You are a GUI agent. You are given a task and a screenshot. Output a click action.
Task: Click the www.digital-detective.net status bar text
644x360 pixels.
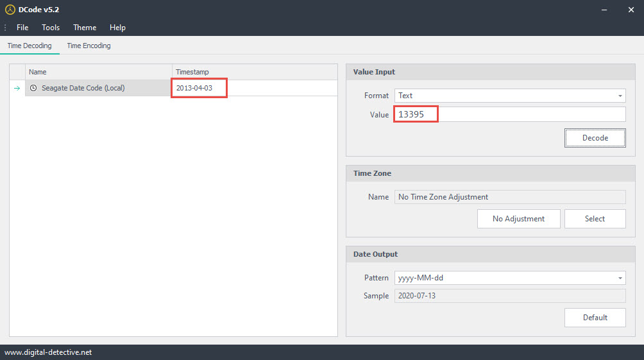point(48,352)
